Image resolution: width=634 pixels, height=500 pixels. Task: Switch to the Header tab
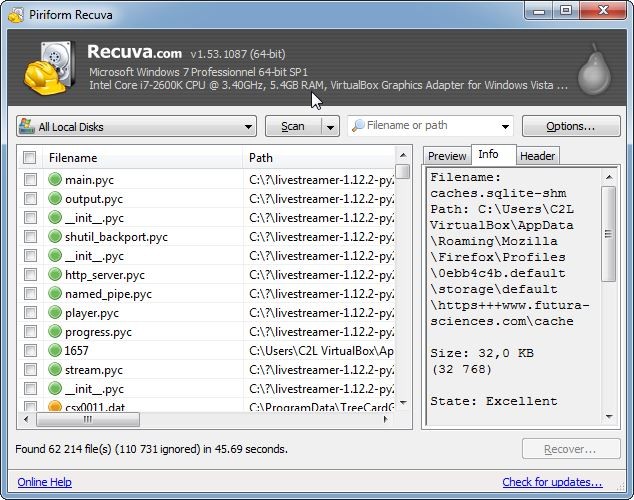click(x=537, y=156)
